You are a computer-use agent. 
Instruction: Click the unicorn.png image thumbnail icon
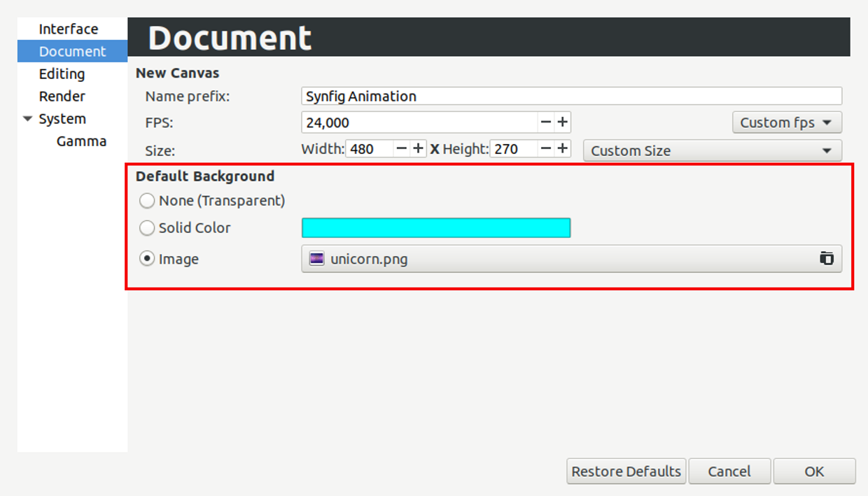pyautogui.click(x=317, y=259)
